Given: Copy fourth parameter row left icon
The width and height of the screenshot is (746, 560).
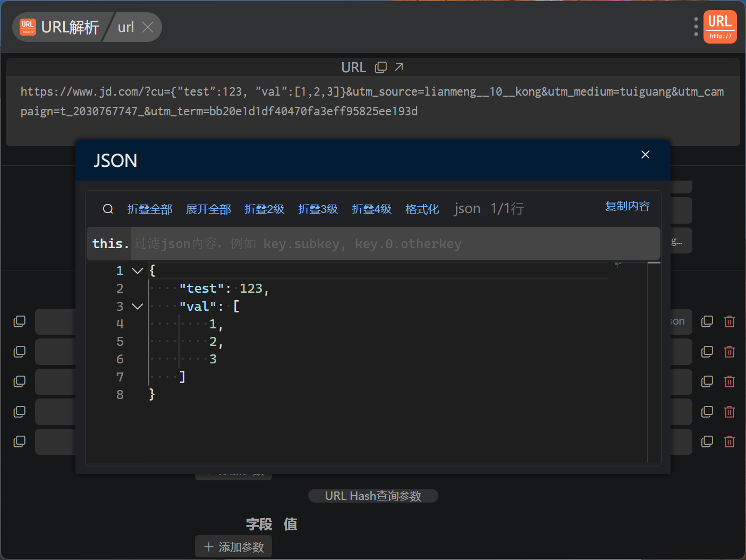Looking at the screenshot, I should 19,412.
